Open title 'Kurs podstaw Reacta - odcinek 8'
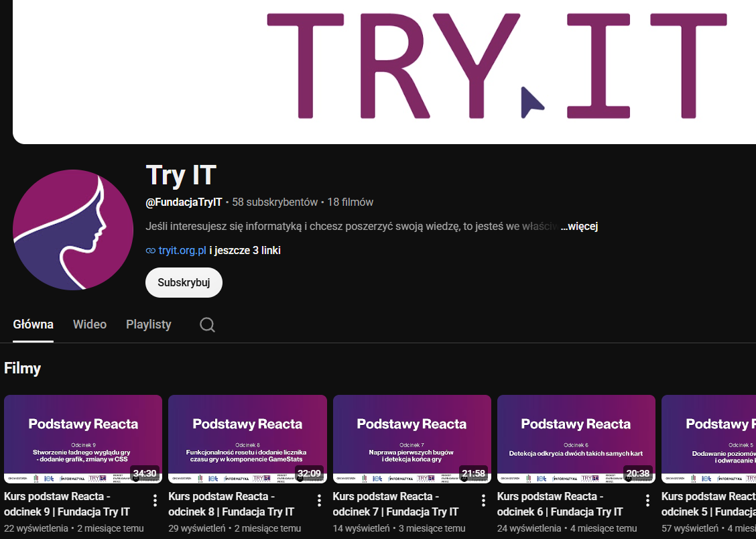756x539 pixels. coord(231,504)
